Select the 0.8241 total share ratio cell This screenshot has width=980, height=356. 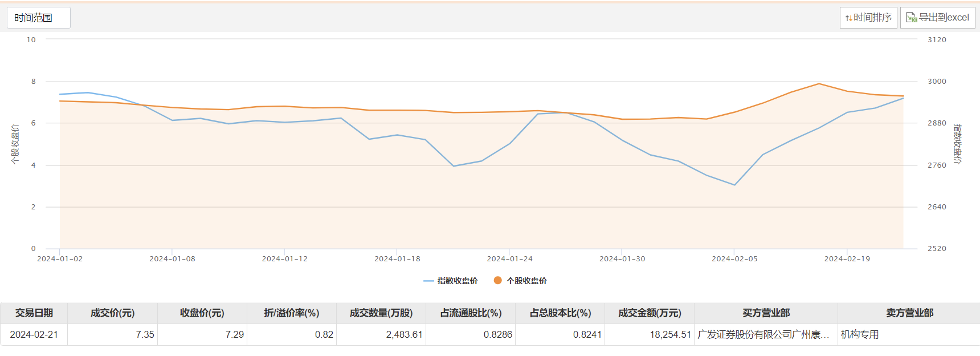[x=560, y=334]
